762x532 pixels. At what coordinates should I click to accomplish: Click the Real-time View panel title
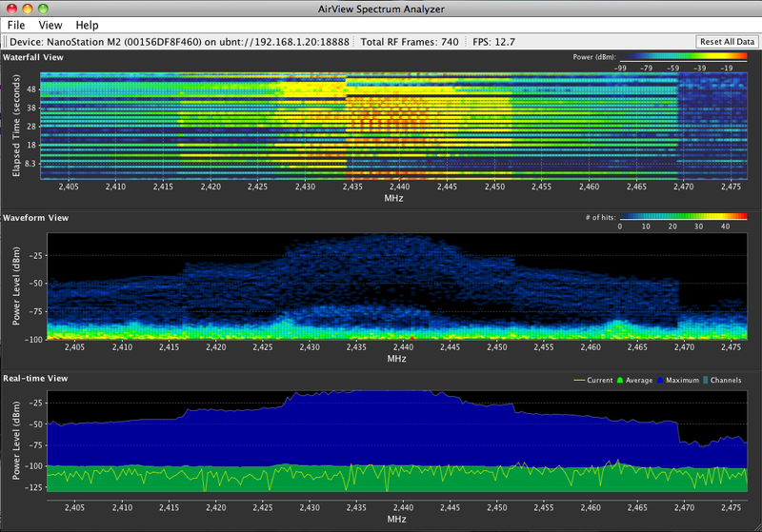34,379
